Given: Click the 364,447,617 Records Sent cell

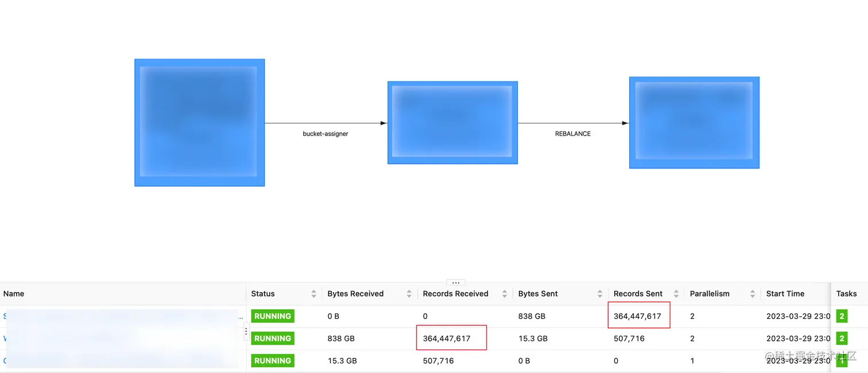Looking at the screenshot, I should (637, 316).
